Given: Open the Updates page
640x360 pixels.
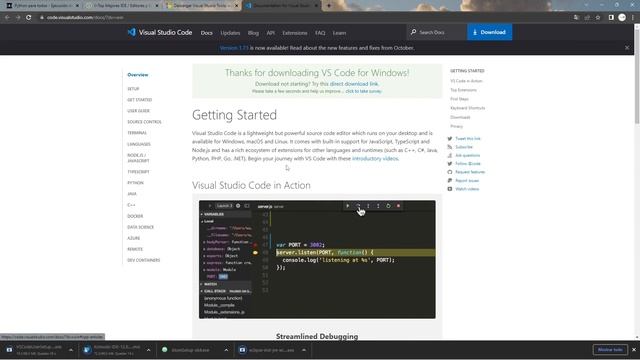Looking at the screenshot, I should click(x=230, y=33).
